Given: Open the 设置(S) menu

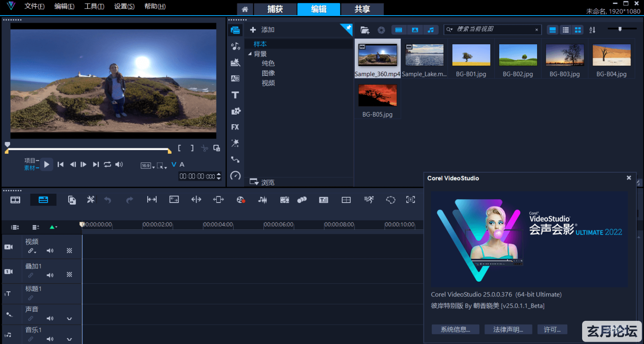Looking at the screenshot, I should coord(125,6).
